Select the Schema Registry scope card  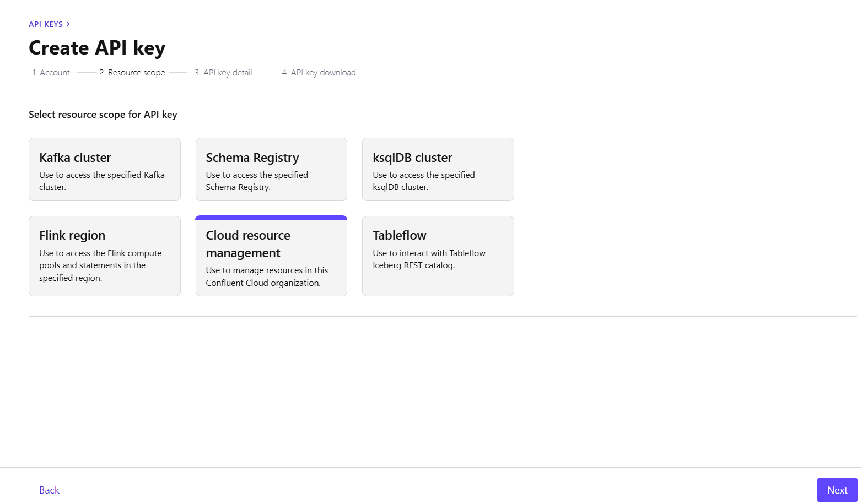click(x=271, y=169)
